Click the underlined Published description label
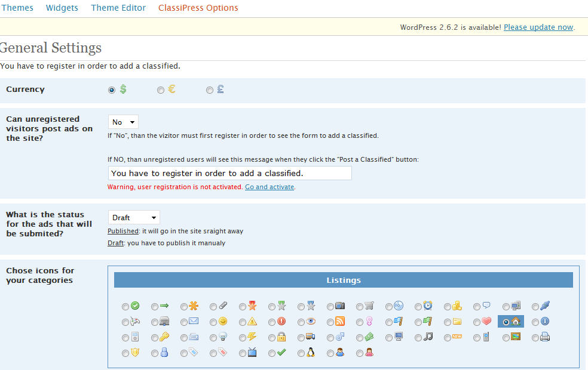 [123, 231]
